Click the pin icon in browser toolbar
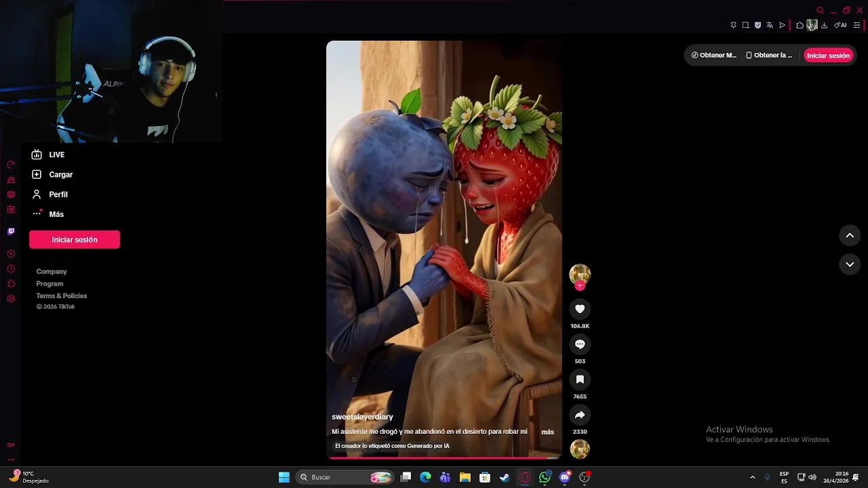Viewport: 868px width, 488px height. 733,25
